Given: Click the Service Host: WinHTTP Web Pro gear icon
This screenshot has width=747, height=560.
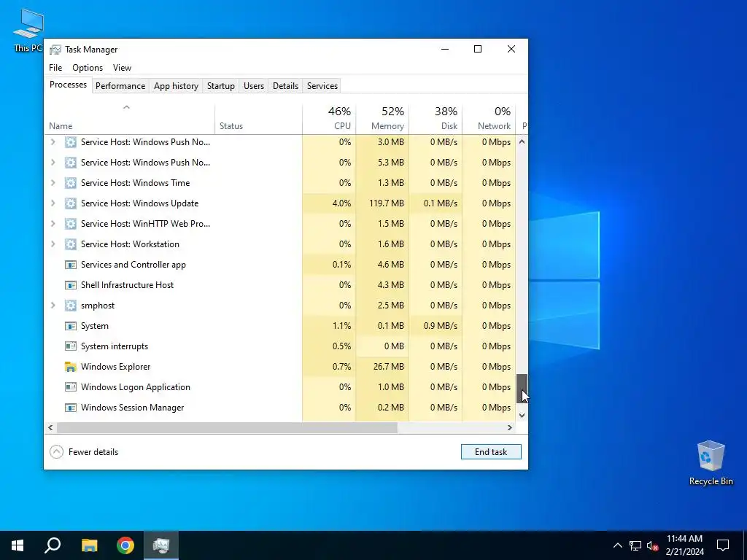Looking at the screenshot, I should tap(71, 224).
